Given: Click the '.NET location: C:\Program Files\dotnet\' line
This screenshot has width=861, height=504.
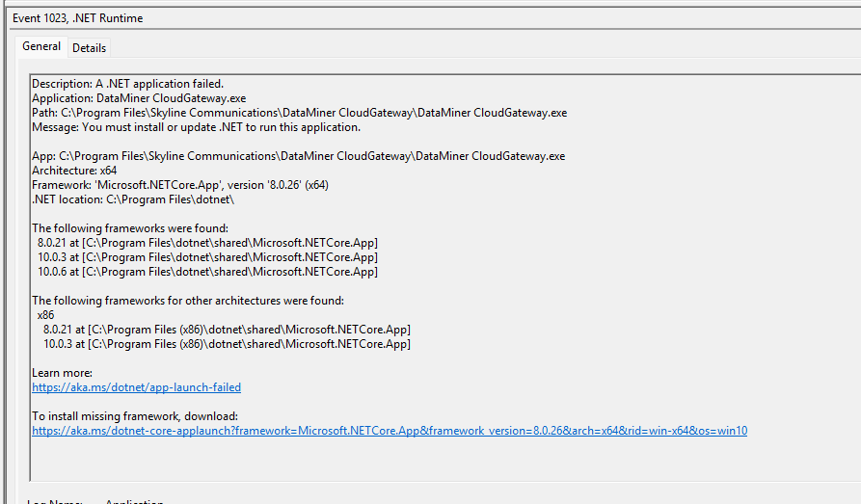Looking at the screenshot, I should (133, 199).
